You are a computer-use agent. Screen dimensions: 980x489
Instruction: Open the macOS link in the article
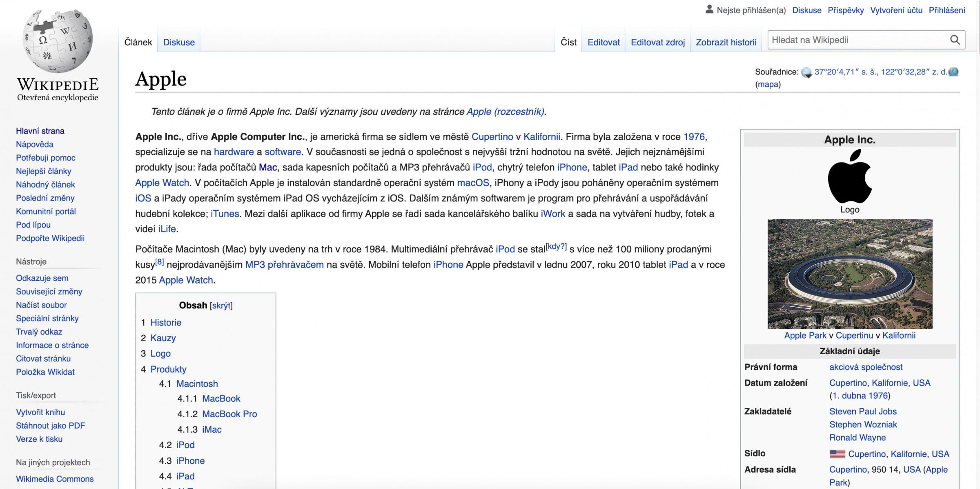coord(473,183)
